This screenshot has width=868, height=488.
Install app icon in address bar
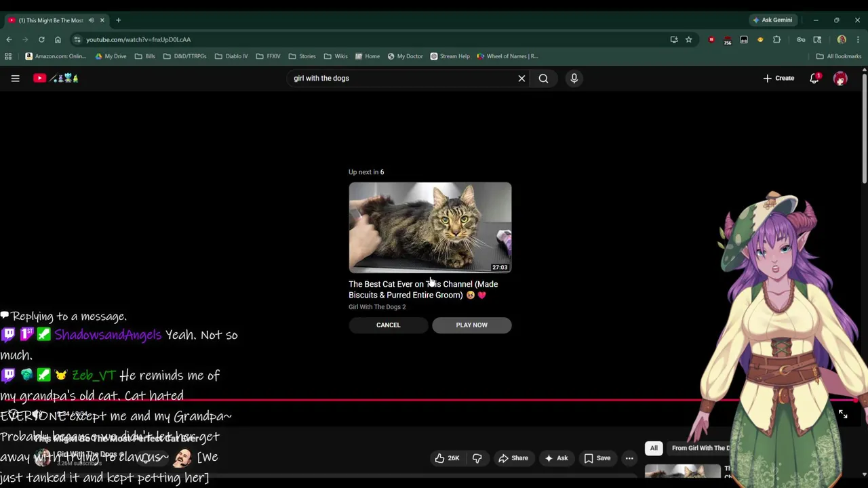tap(674, 39)
